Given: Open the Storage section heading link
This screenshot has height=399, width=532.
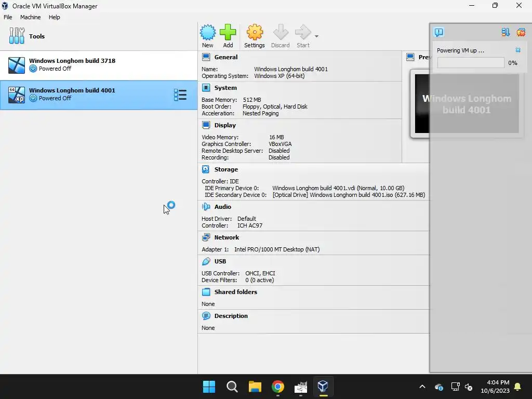Looking at the screenshot, I should [226, 169].
